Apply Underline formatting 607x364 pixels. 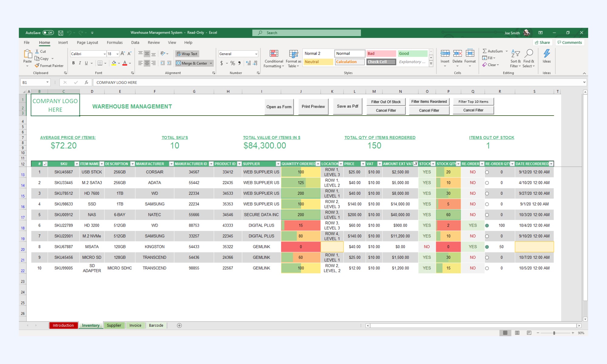(x=86, y=63)
